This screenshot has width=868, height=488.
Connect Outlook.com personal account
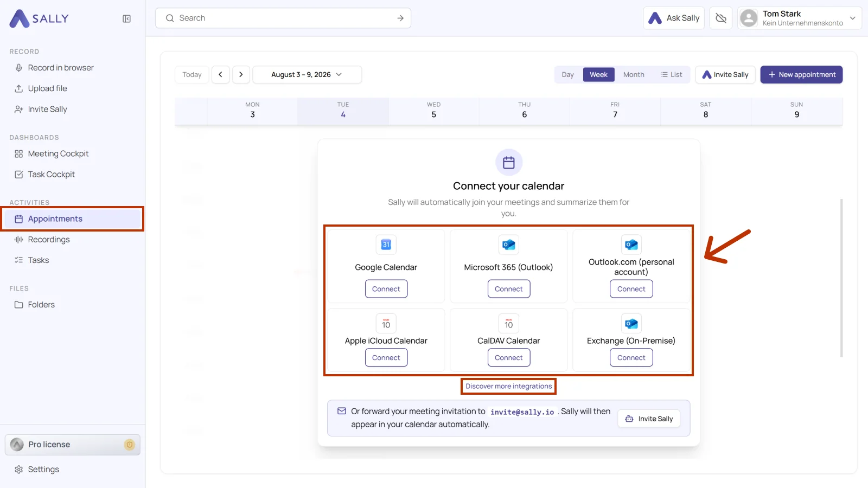point(631,289)
